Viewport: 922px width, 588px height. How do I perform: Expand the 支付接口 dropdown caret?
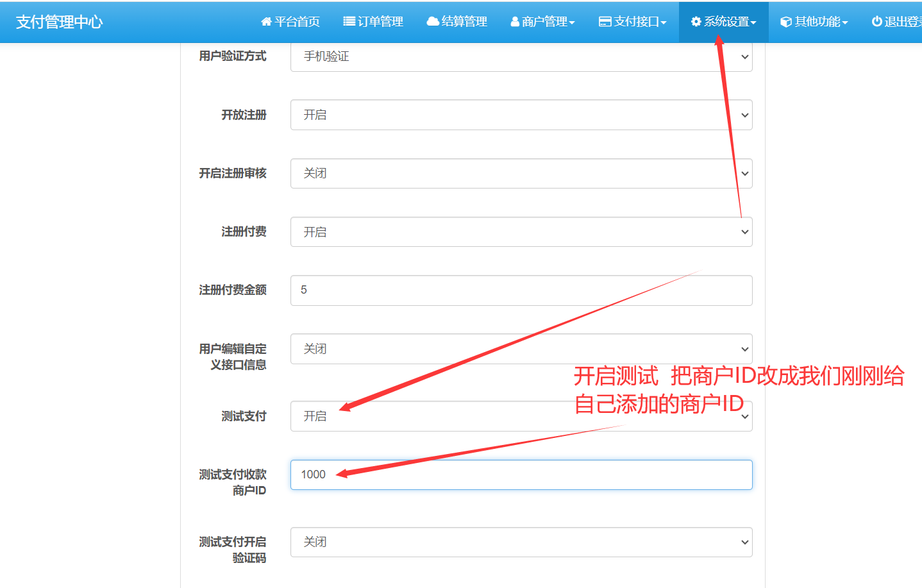point(664,23)
